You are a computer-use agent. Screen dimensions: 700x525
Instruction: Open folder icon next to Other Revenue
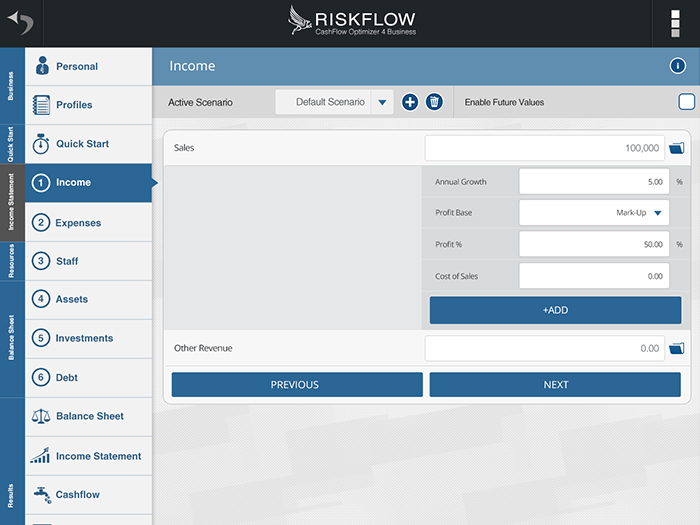[x=676, y=348]
